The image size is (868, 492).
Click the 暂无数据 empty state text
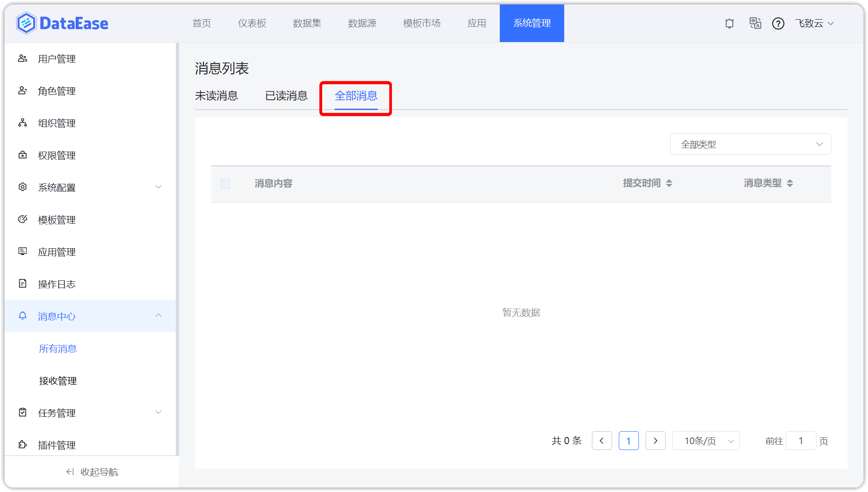tap(521, 313)
